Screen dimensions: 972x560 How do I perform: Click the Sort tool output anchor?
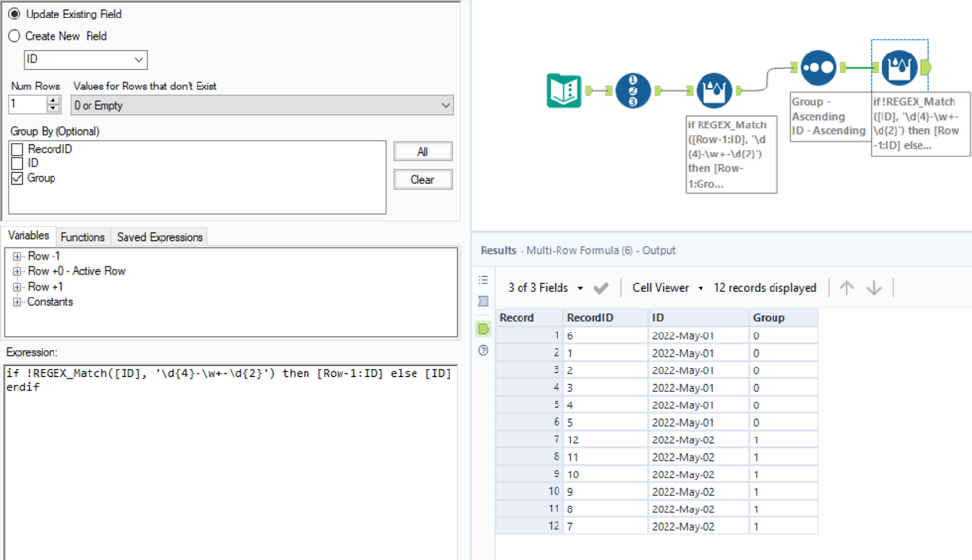843,67
